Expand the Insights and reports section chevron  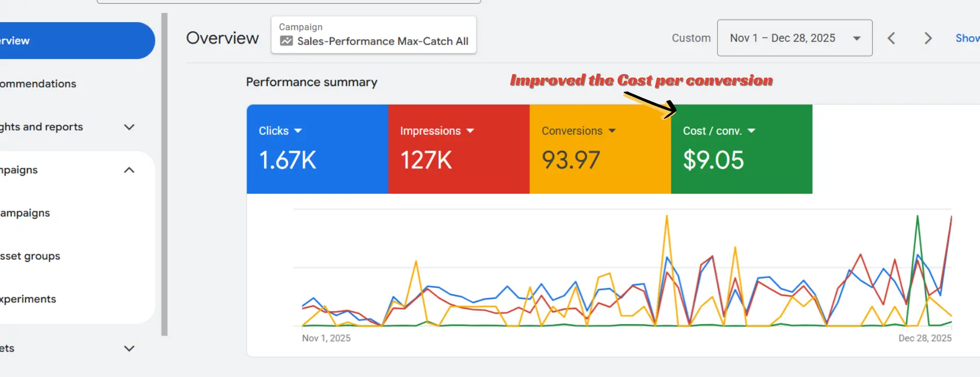click(129, 127)
